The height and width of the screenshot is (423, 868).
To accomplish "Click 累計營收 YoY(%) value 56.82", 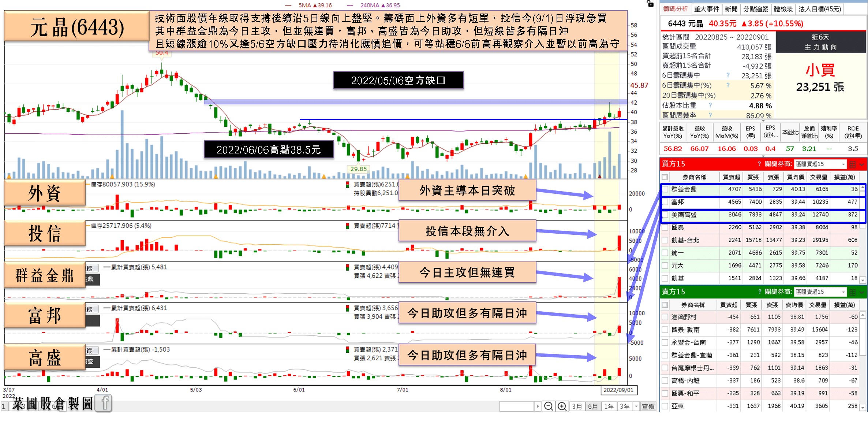I will click(x=673, y=149).
